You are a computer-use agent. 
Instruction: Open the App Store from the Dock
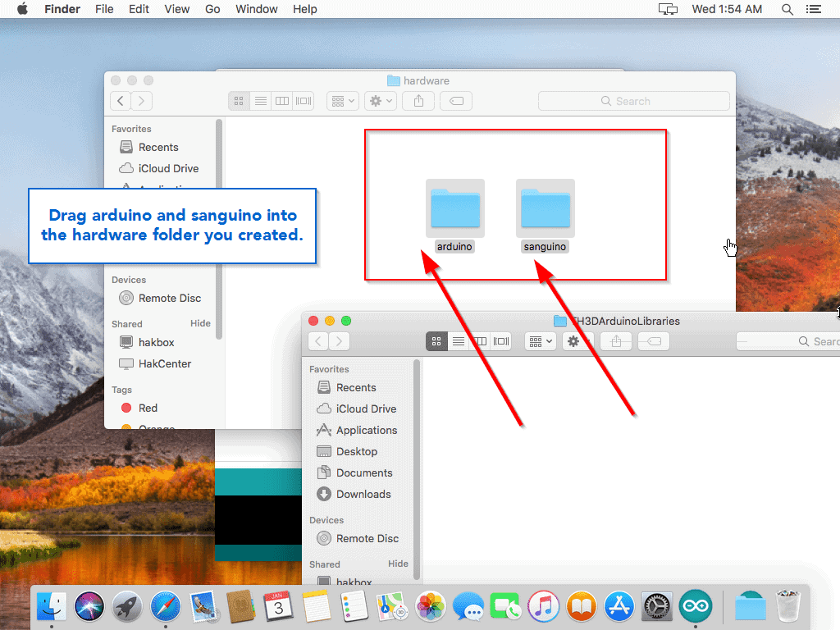click(619, 607)
